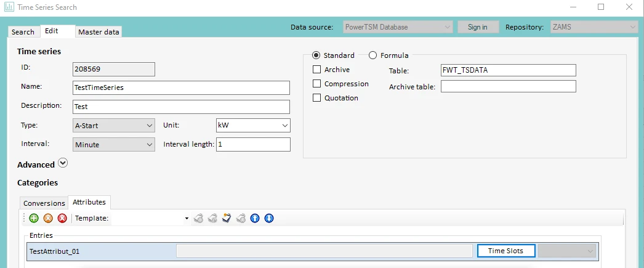Expand the Advanced section
Image resolution: width=644 pixels, height=268 pixels.
point(62,164)
